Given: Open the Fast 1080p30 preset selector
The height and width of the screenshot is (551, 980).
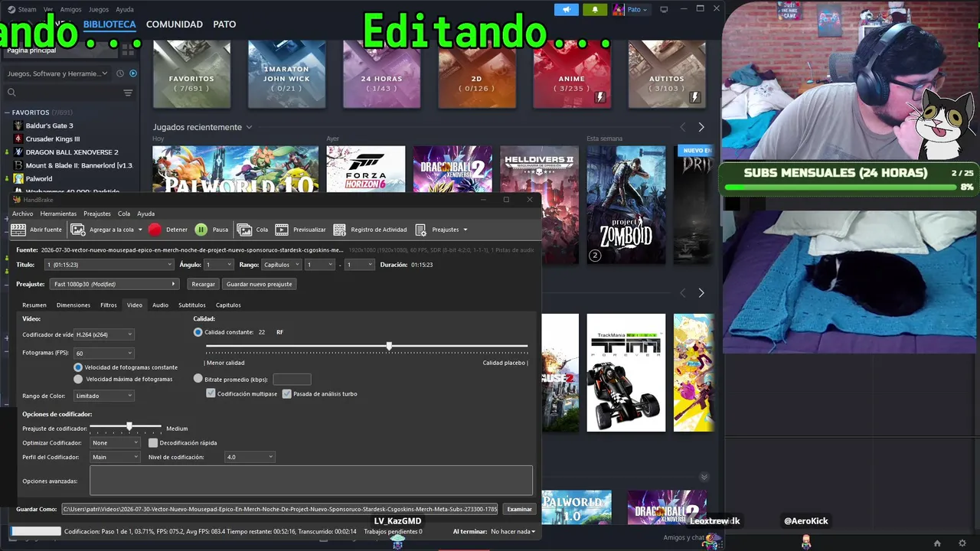Looking at the screenshot, I should [115, 284].
